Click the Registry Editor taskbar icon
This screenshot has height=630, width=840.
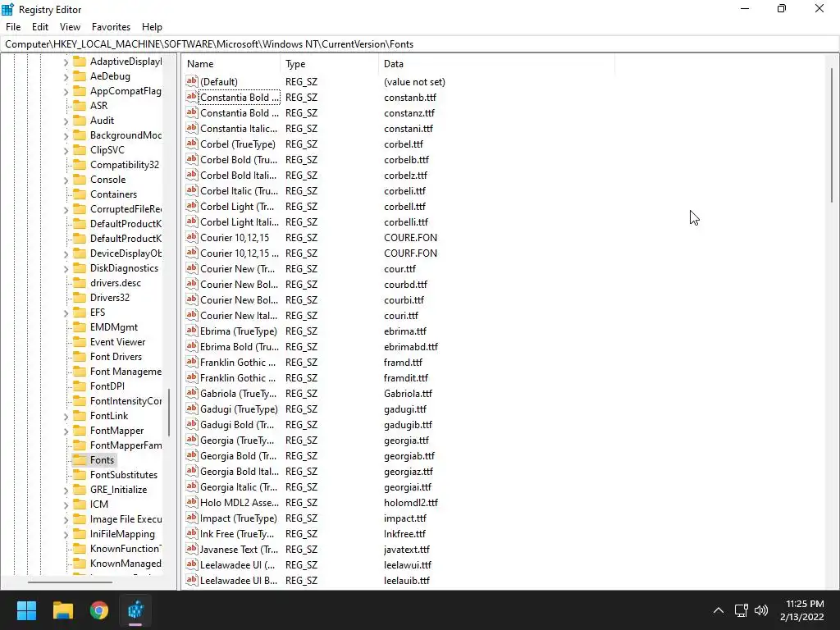pos(135,610)
